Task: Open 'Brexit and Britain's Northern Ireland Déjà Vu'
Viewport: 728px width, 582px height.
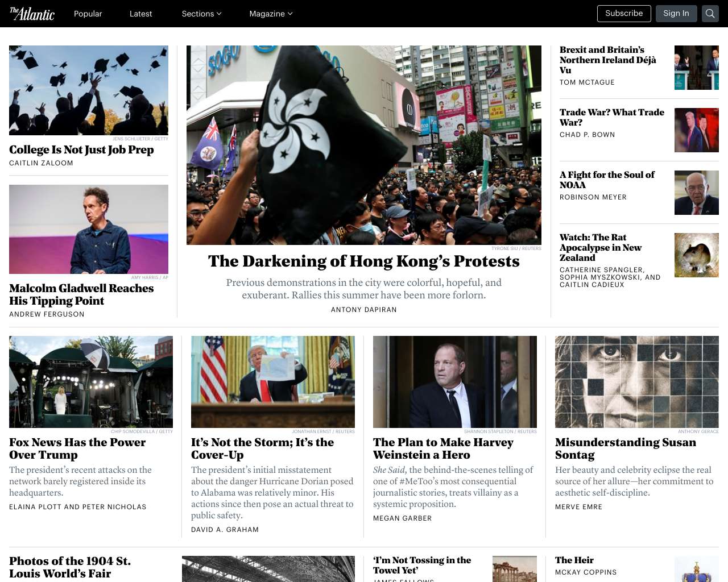Action: tap(608, 60)
